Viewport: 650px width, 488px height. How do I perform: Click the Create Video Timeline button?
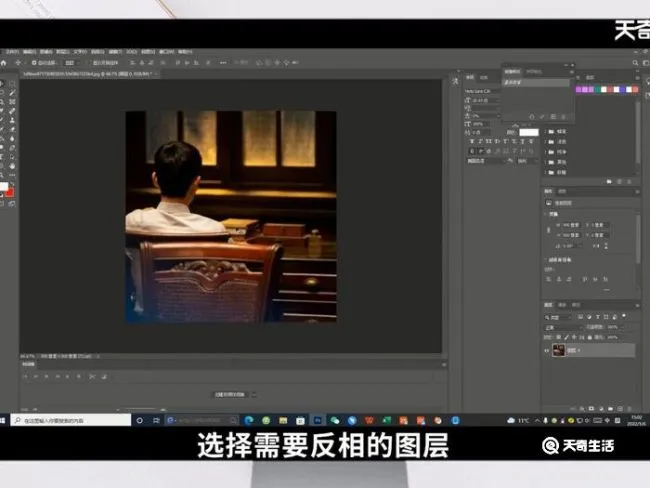point(230,395)
